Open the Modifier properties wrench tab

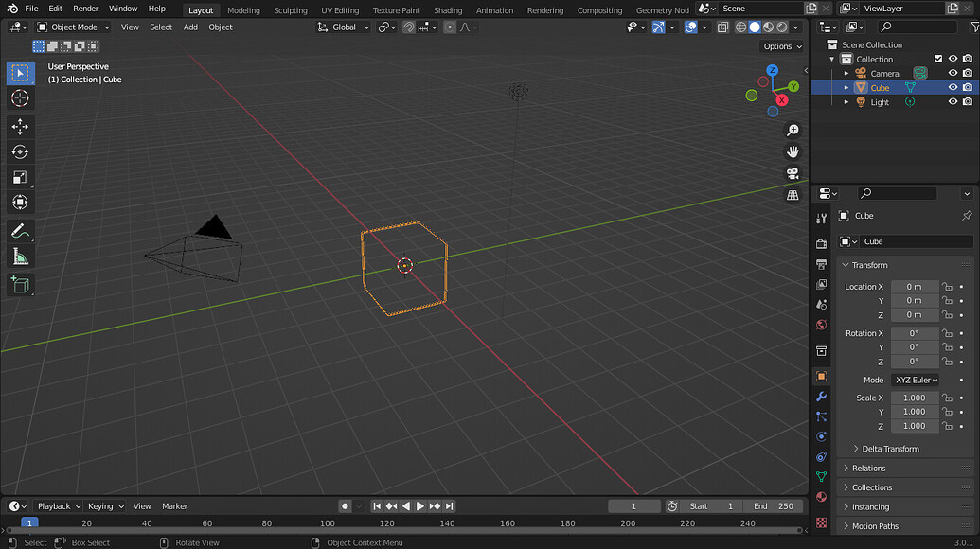(821, 397)
